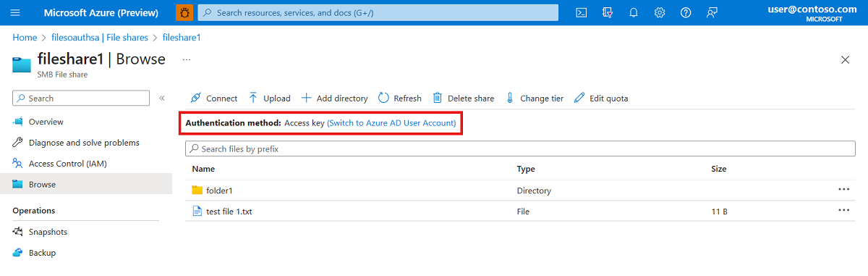Click Switch to Azure AD User Account link
The image size is (868, 276).
pyautogui.click(x=391, y=123)
